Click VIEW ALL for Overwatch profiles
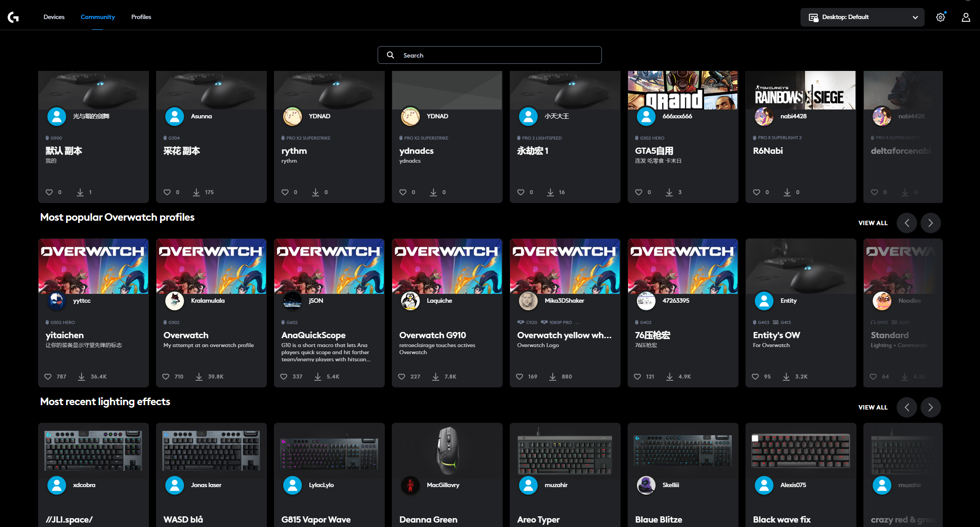 coord(873,223)
